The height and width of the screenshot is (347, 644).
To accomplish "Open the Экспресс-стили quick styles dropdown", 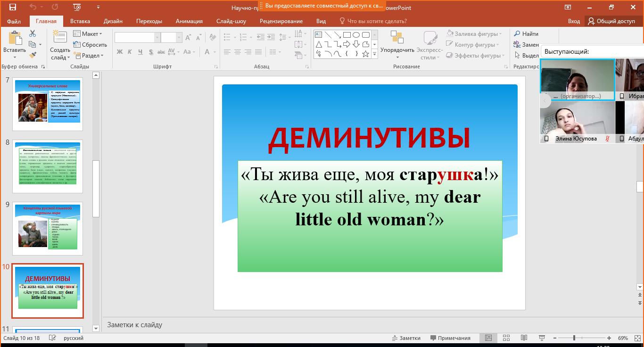I will click(x=430, y=45).
